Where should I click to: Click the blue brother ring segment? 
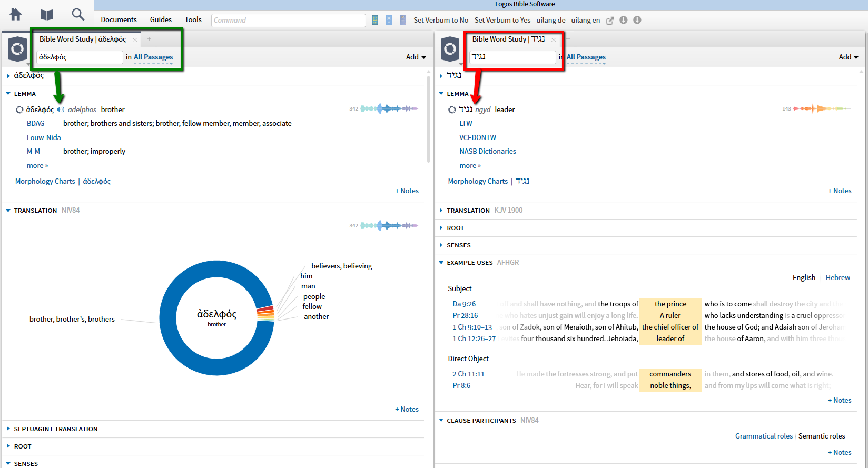pos(167,318)
